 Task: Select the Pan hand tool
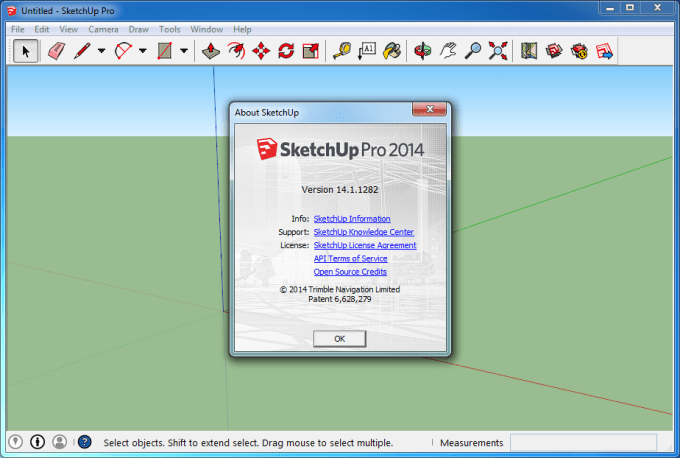click(448, 51)
